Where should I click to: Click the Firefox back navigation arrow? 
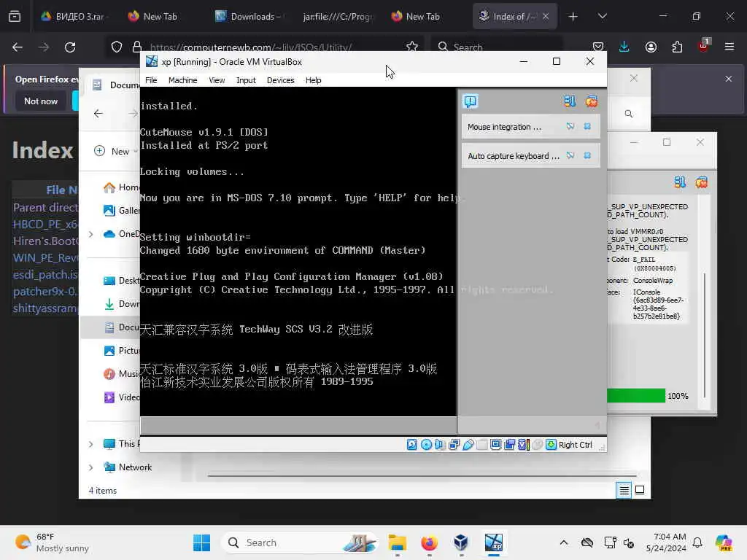pos(18,47)
